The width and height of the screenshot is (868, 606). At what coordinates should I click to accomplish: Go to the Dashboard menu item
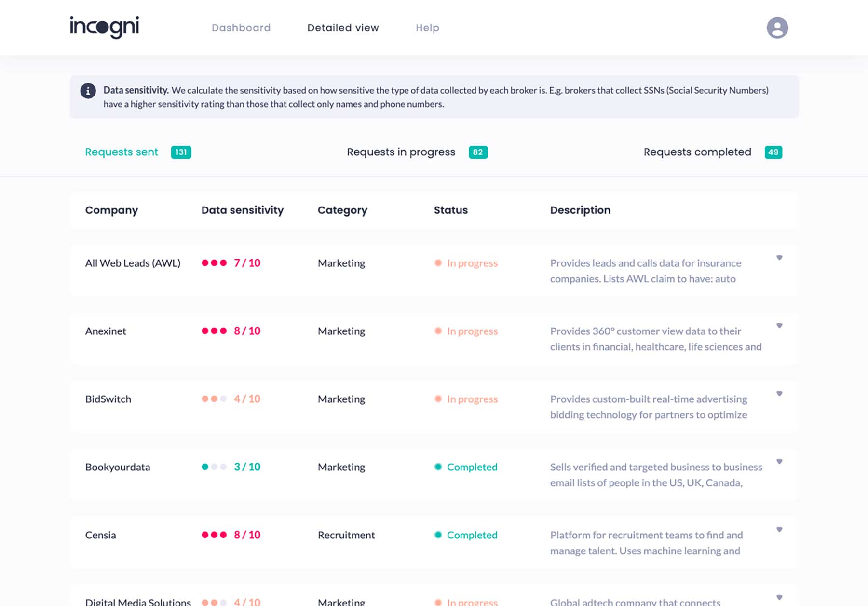[241, 28]
